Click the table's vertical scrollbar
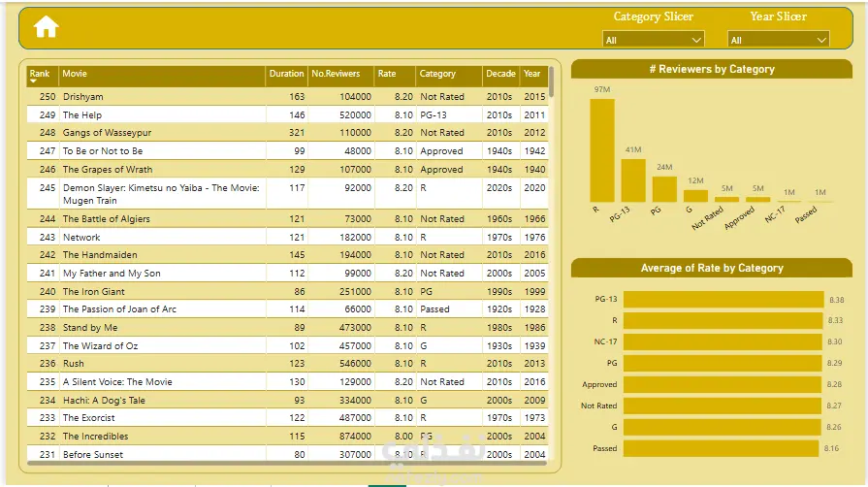 pyautogui.click(x=552, y=83)
